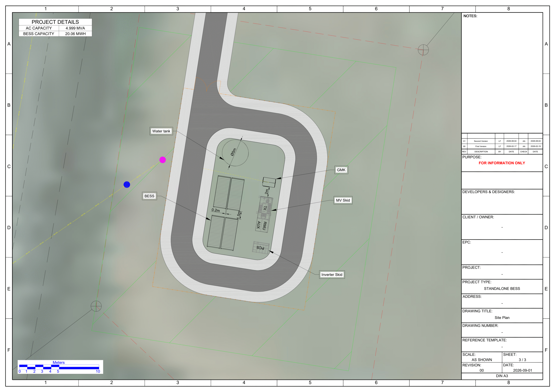
Task: Click the TX label on MV skid
Action: pyautogui.click(x=265, y=208)
